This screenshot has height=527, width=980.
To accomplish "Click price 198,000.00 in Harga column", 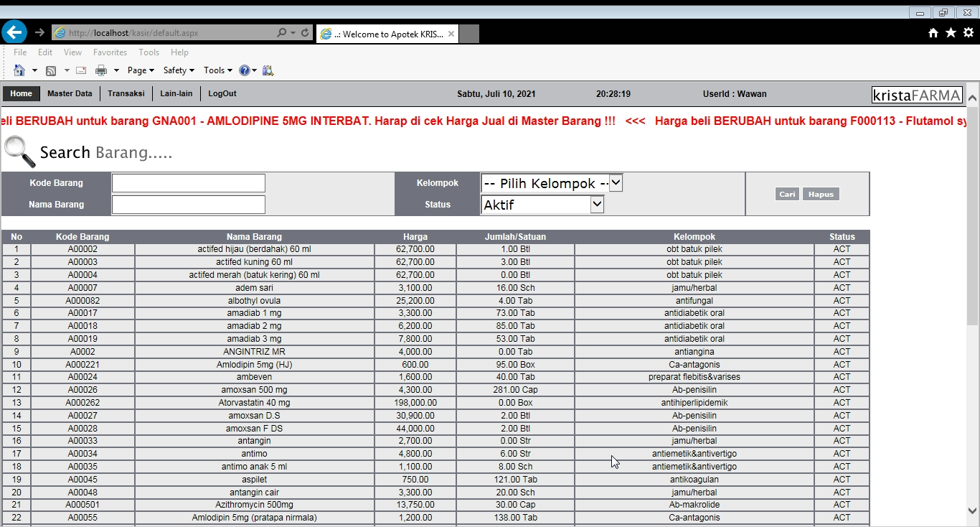I will pyautogui.click(x=415, y=403).
